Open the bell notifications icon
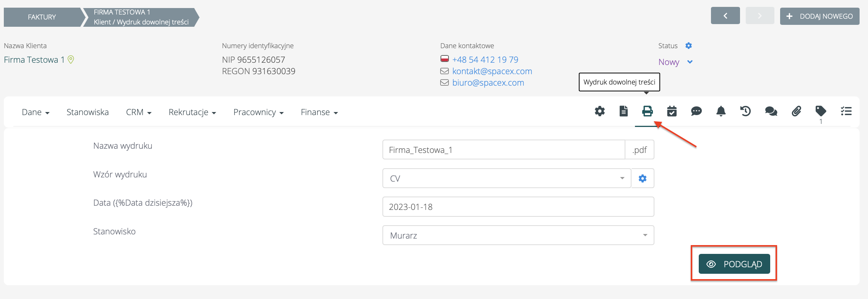The width and height of the screenshot is (868, 299). (721, 111)
